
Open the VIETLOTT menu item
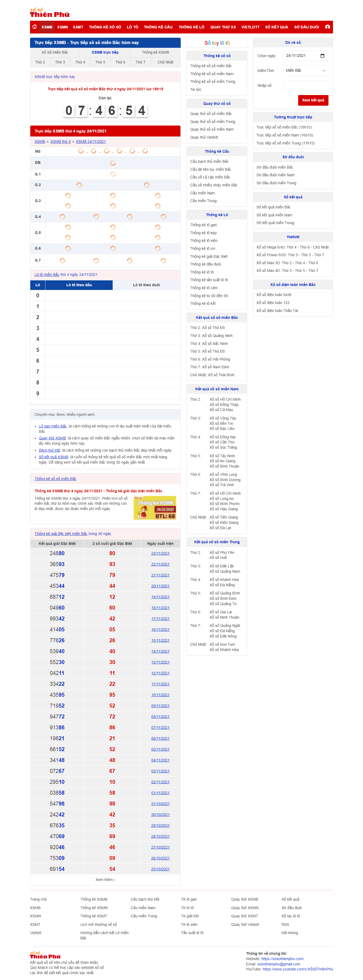(250, 27)
